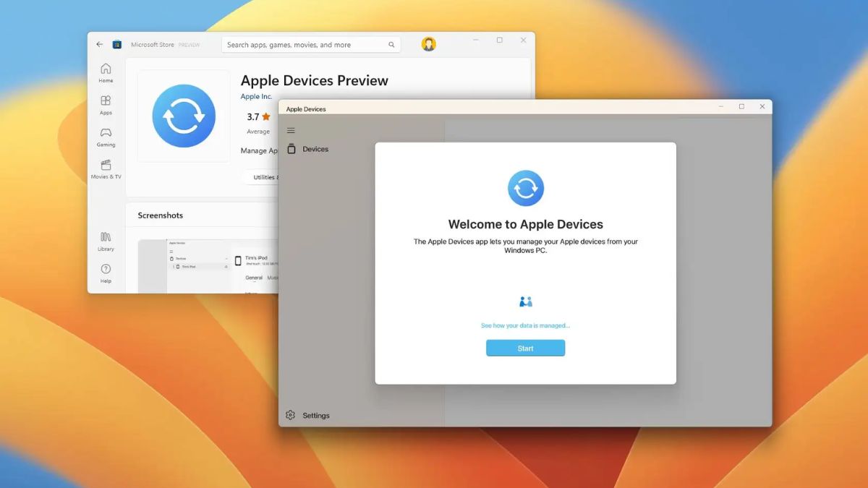This screenshot has height=488, width=868.
Task: Click the Apple Devices Preview app icon in Store
Action: pyautogui.click(x=184, y=116)
